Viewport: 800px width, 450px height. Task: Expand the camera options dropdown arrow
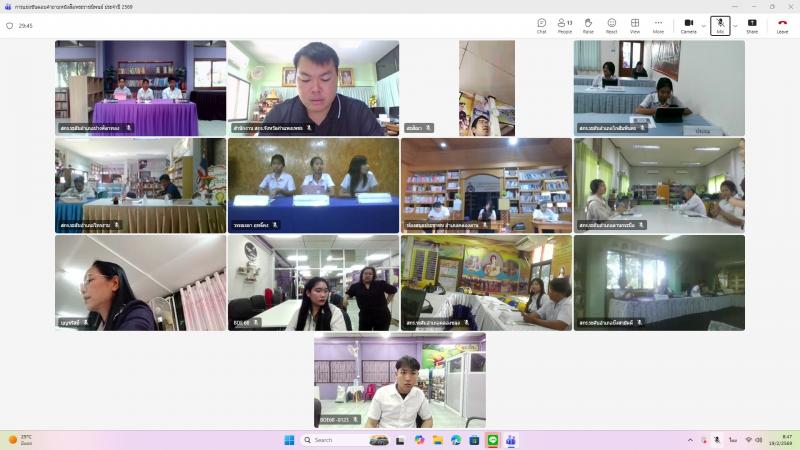(703, 25)
